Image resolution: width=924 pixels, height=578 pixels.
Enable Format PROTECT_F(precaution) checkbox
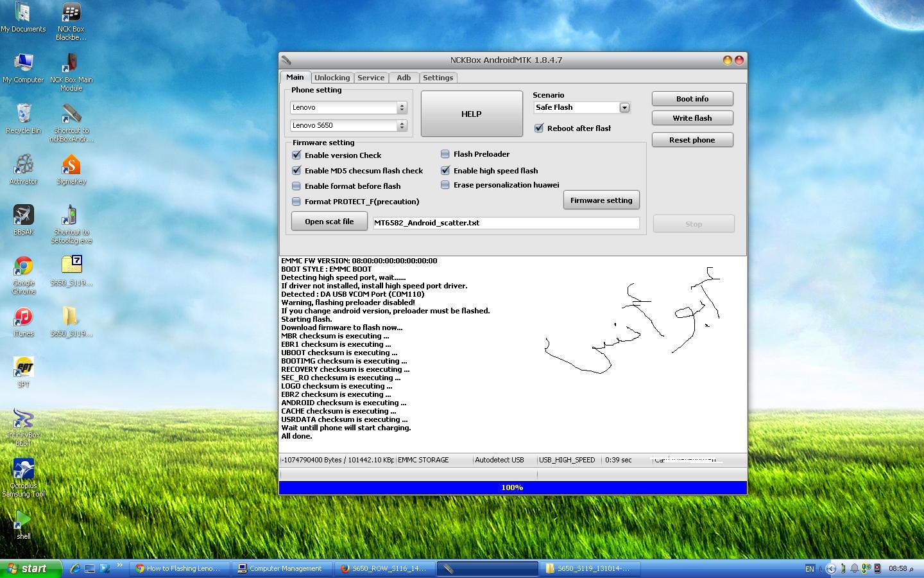click(x=296, y=201)
